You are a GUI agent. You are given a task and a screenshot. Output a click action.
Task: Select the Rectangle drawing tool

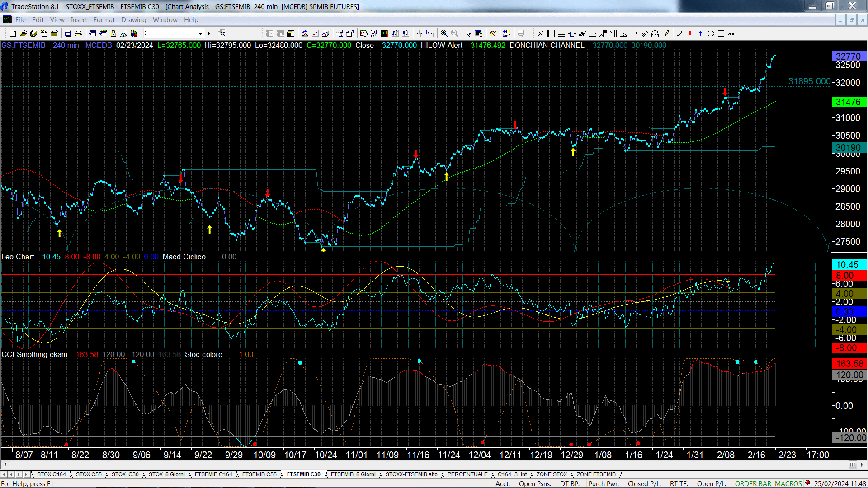point(721,33)
